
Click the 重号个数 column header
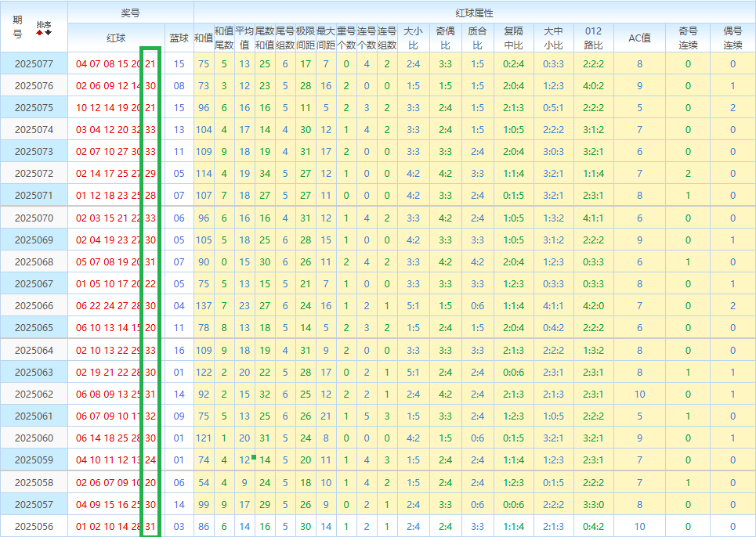pyautogui.click(x=346, y=38)
